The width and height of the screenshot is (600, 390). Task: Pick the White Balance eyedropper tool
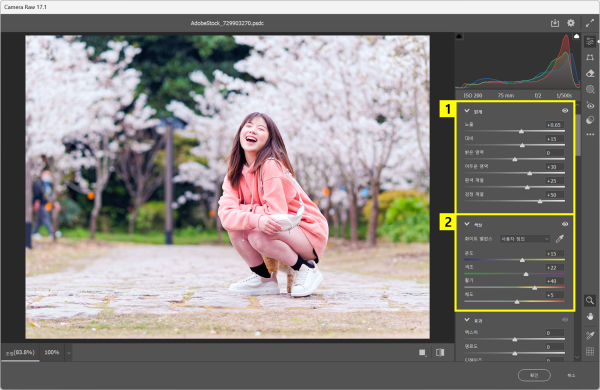[x=560, y=239]
